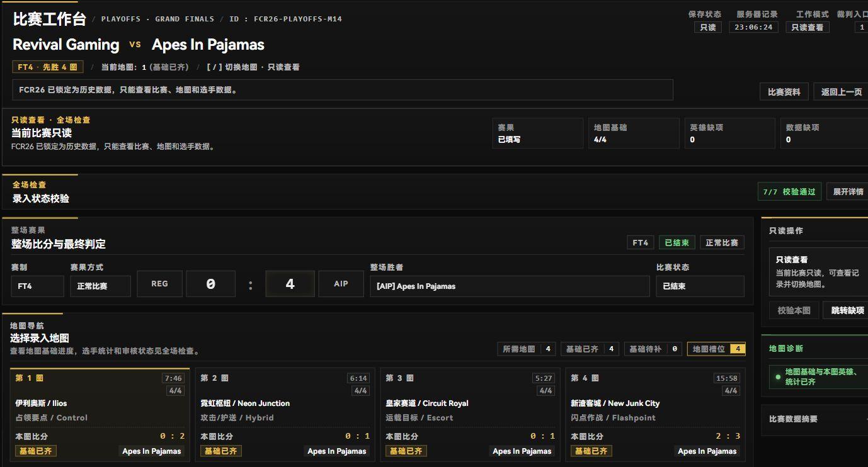
Task: Click the 赛果 已填写 summary card
Action: tap(537, 133)
